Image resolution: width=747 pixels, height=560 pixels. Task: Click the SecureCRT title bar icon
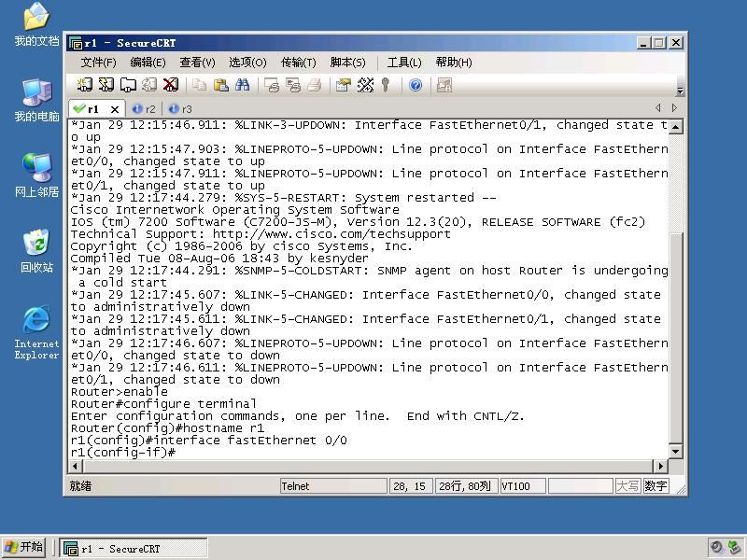tap(76, 43)
